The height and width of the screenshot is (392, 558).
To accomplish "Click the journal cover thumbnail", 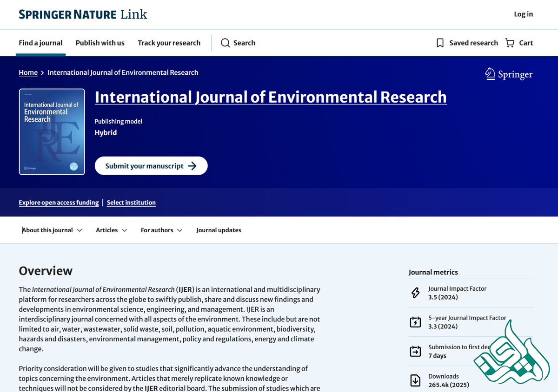I will click(x=52, y=131).
